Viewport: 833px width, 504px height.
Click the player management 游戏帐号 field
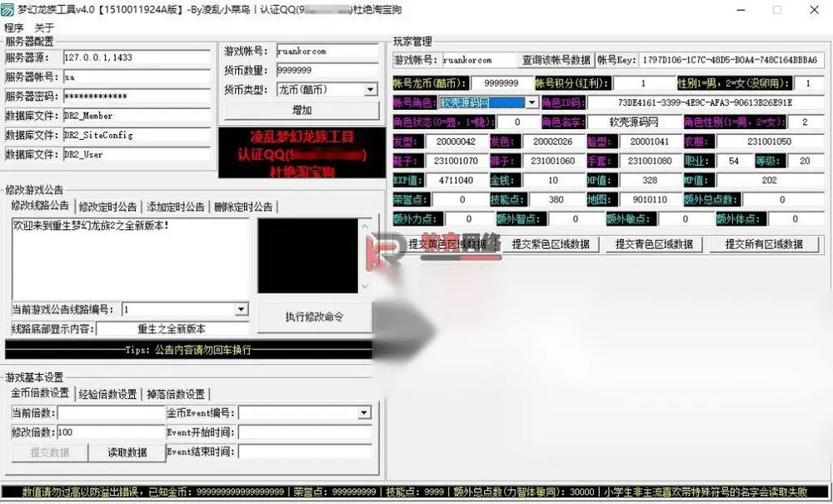coord(479,60)
